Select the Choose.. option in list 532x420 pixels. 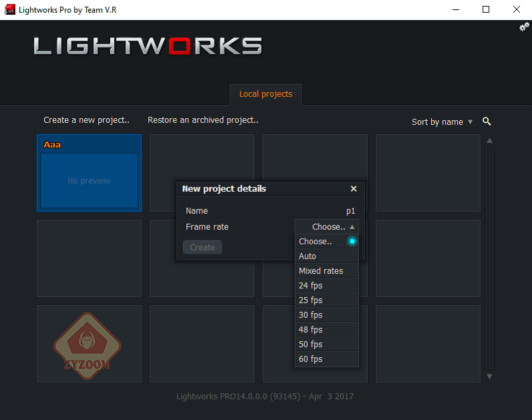(x=326, y=242)
